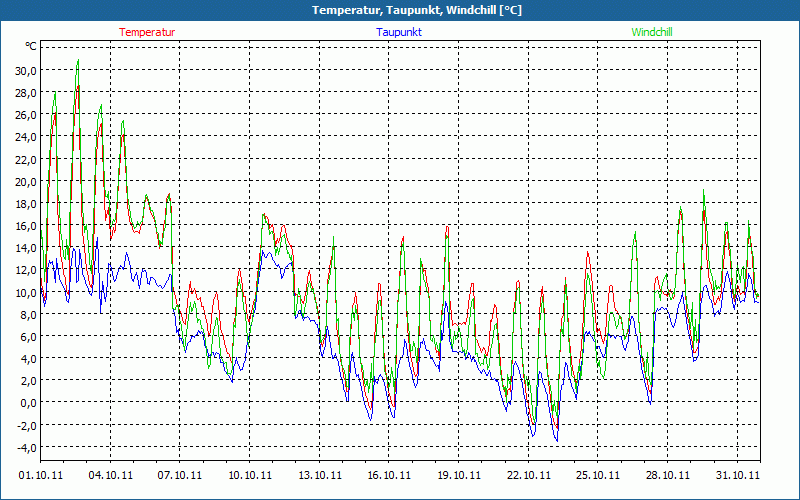Click the 2,0 y-axis value
The height and width of the screenshot is (500, 800).
29,381
